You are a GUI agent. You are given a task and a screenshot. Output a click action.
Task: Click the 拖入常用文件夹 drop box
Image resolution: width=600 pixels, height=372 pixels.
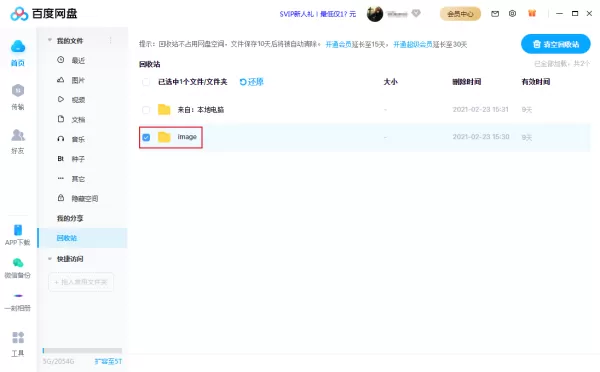[81, 282]
